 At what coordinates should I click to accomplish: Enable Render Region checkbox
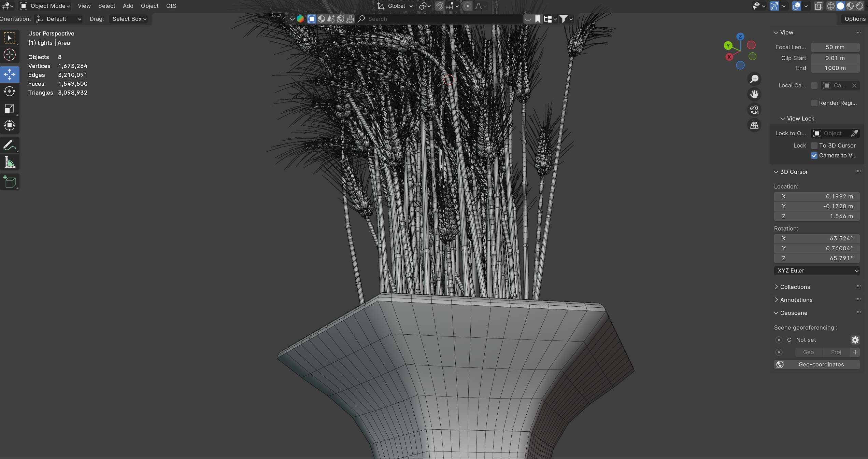814,103
